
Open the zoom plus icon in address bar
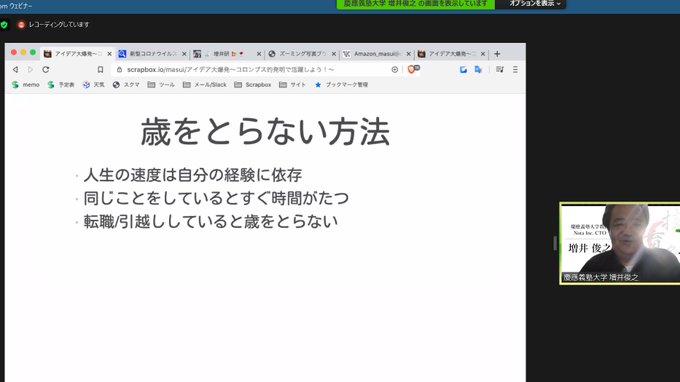pos(395,69)
